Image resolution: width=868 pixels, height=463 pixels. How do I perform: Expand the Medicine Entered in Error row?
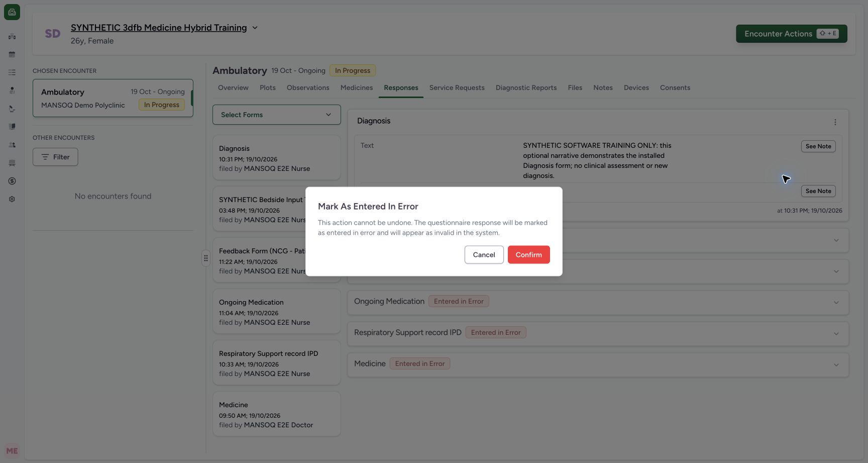598,364
